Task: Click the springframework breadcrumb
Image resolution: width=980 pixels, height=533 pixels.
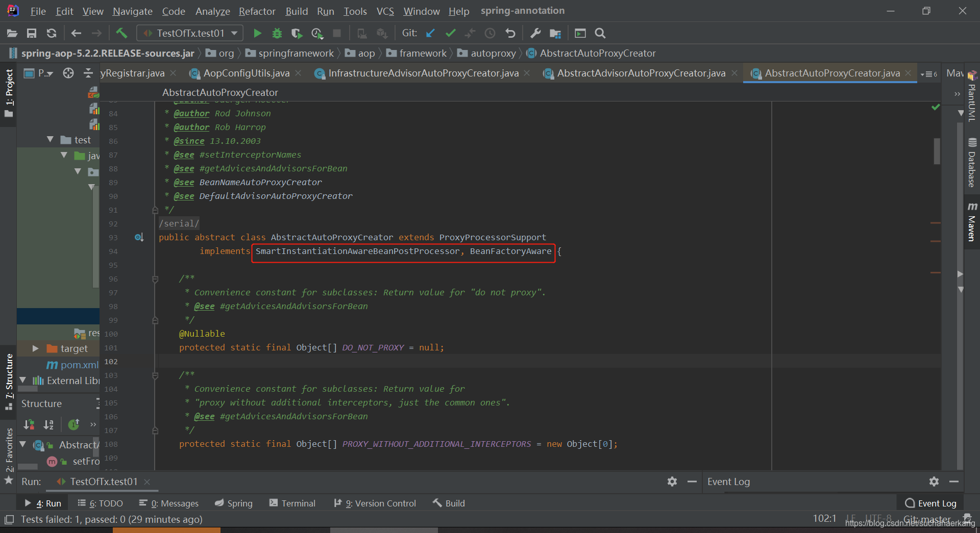Action: [x=289, y=53]
